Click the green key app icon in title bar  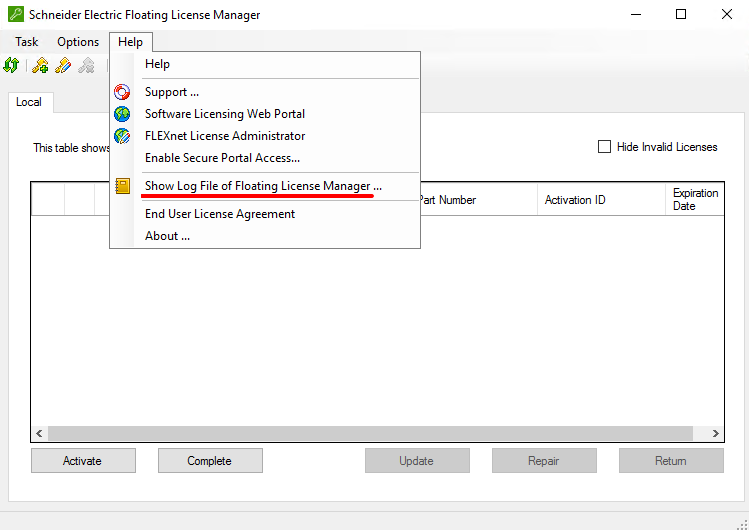tap(16, 14)
